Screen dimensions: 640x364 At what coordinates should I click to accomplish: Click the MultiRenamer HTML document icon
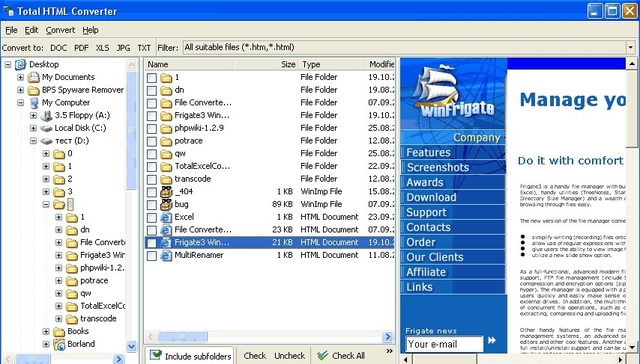166,255
